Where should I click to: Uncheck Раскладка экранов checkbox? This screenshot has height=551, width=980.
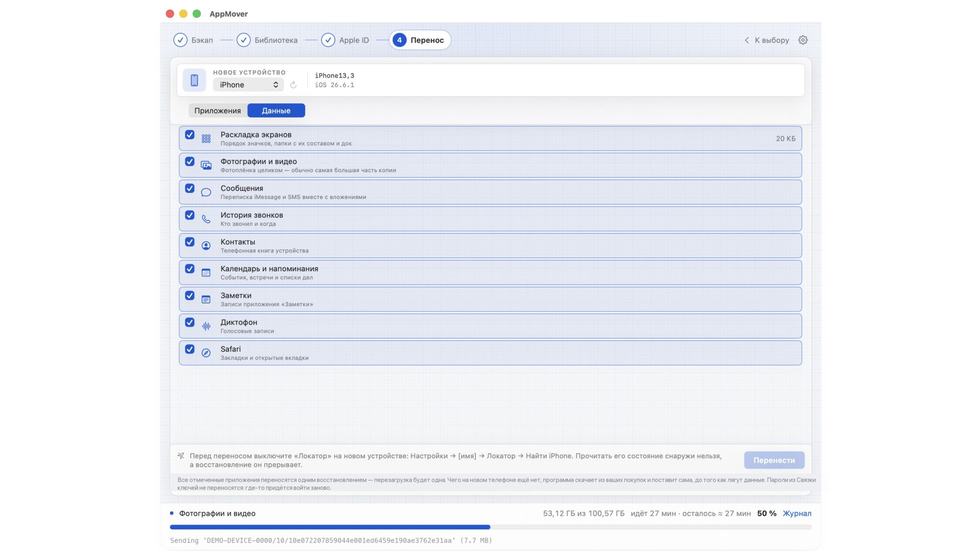(189, 135)
